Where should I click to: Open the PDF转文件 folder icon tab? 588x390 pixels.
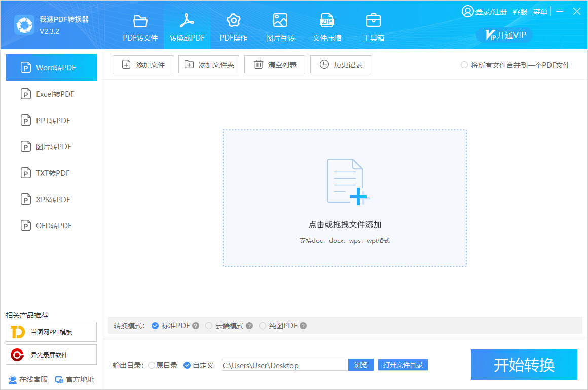click(140, 21)
